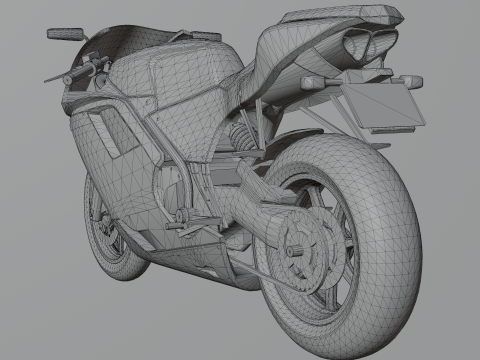This screenshot has height=360, width=480.
Task: Select the license plate panel
Action: tap(383, 105)
